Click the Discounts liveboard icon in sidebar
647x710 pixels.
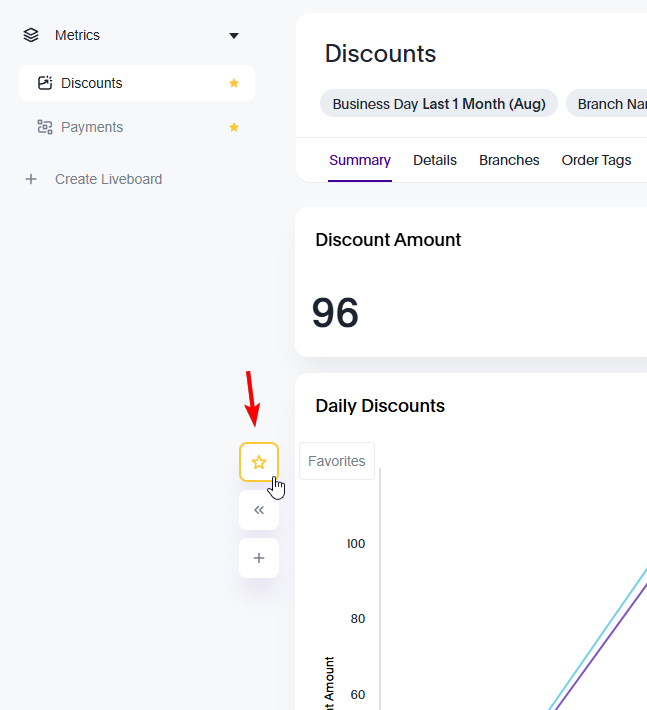coord(44,83)
